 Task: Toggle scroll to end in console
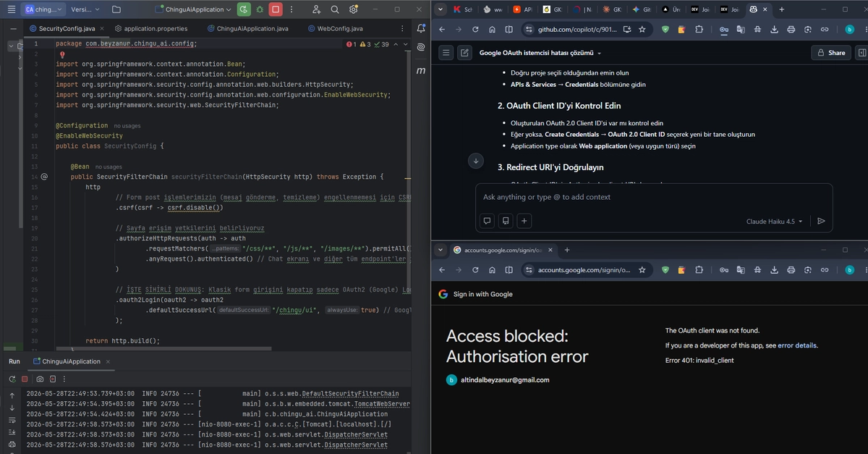tap(12, 432)
